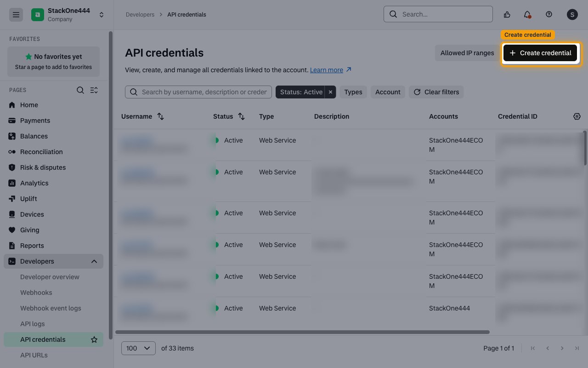Open Webhooks page
The width and height of the screenshot is (588, 368).
(53, 293)
